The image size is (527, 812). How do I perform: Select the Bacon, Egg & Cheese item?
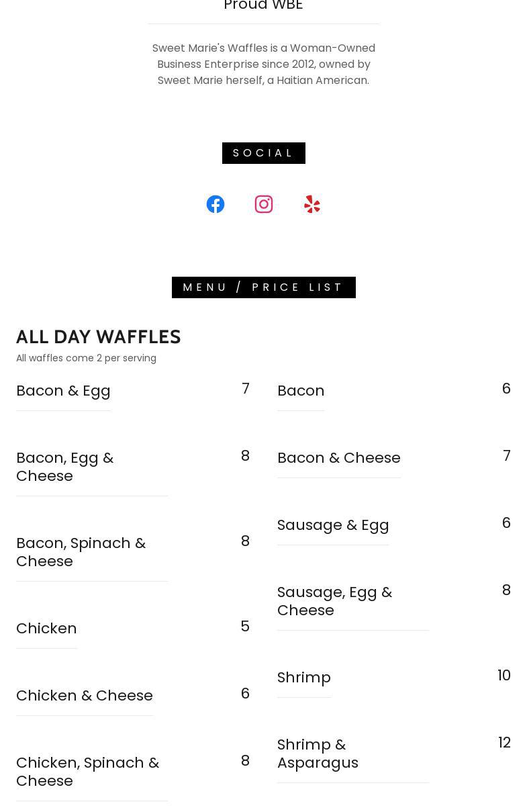(x=65, y=467)
